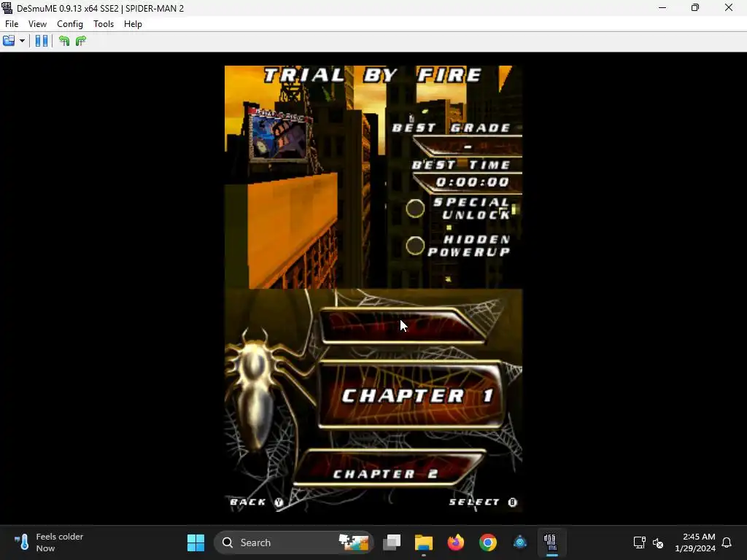Click the DeSmuME taskbar icon
Screen dimensions: 747x560
(x=551, y=542)
